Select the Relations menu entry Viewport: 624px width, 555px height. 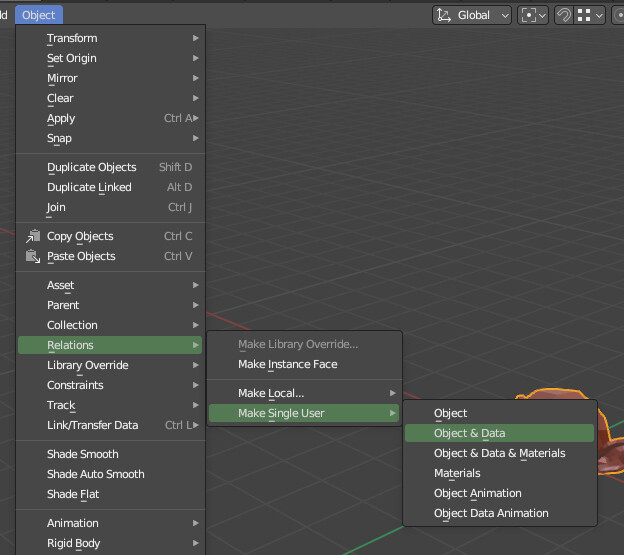point(110,345)
